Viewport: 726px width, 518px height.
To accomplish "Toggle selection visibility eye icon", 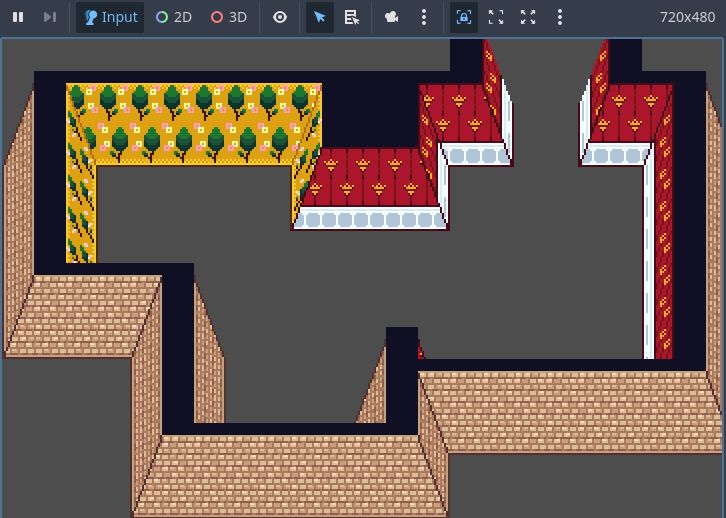I will click(x=280, y=17).
